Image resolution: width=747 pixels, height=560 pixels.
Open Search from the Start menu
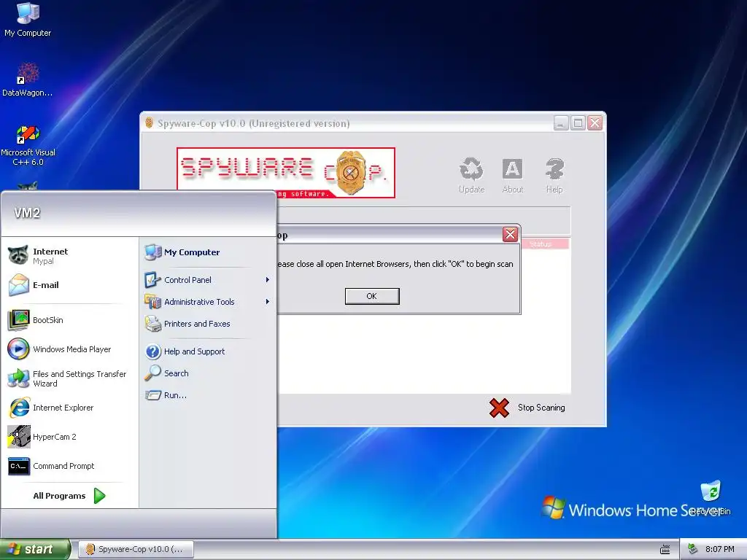point(206,373)
